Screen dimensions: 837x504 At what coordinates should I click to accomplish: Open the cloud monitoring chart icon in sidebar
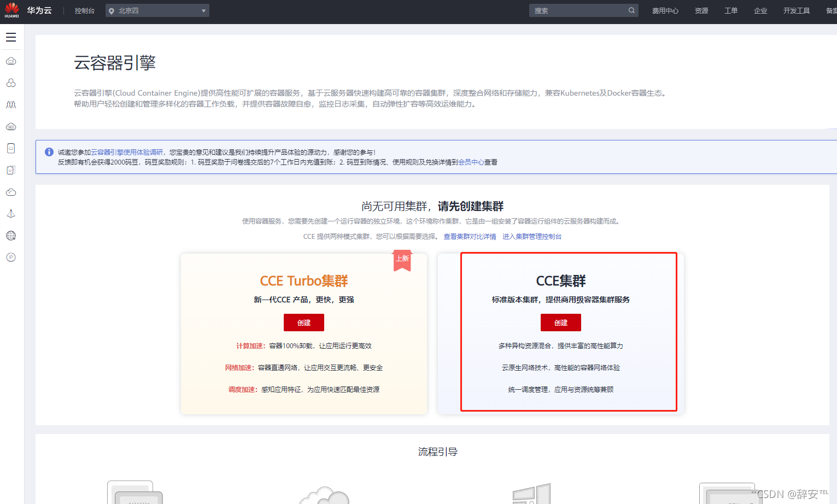point(11,192)
